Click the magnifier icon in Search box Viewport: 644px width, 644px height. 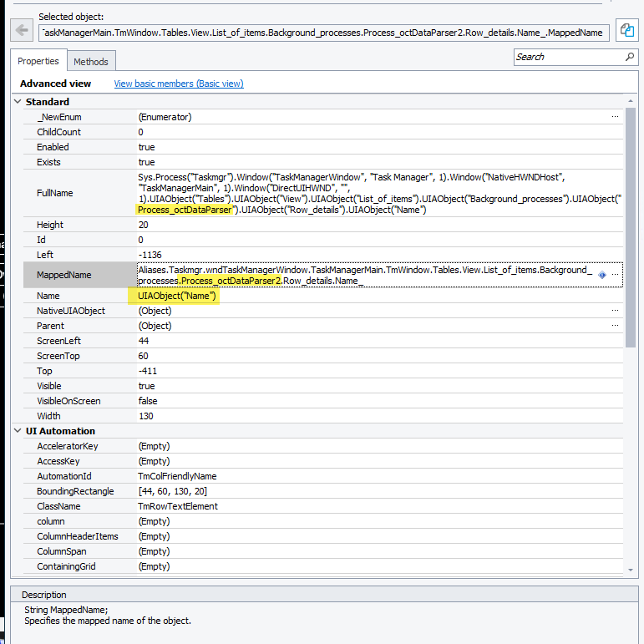tap(630, 57)
